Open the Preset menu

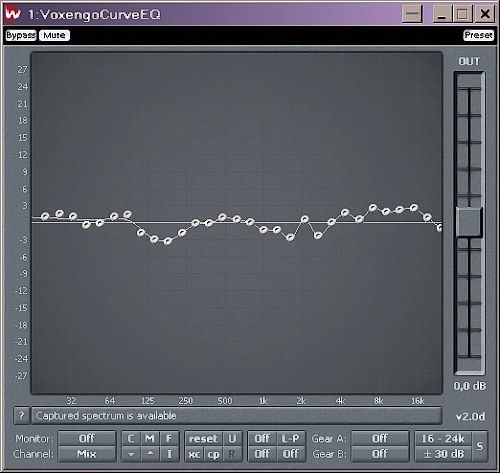tap(478, 35)
